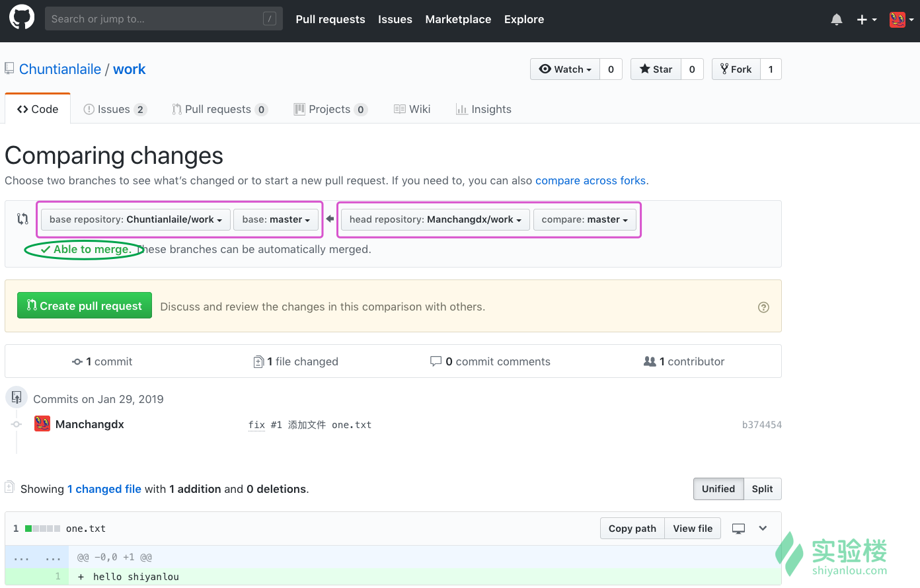920x588 pixels.
Task: Click the fork count 1
Action: 771,69
